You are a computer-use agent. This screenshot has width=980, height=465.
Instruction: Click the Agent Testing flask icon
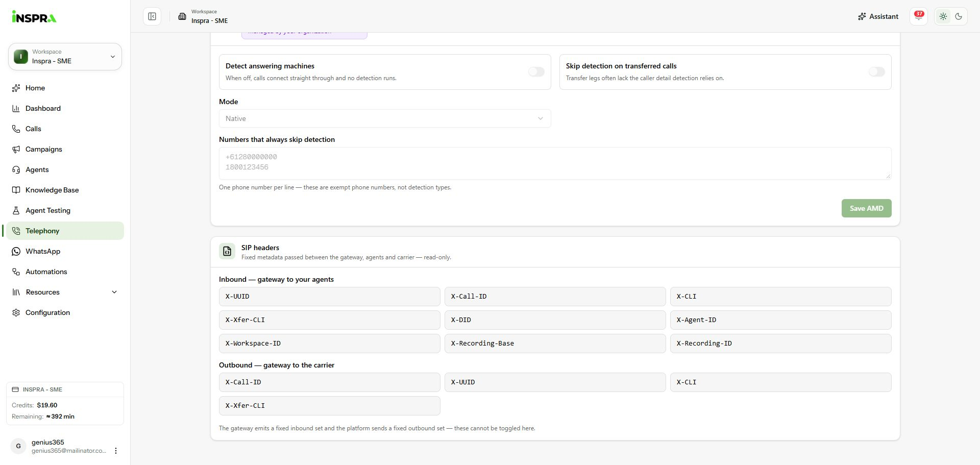(x=16, y=210)
